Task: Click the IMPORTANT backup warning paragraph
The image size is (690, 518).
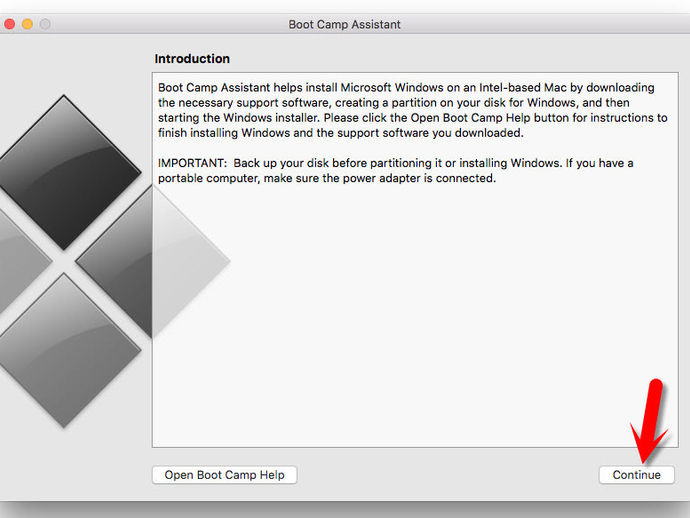Action: (395, 171)
